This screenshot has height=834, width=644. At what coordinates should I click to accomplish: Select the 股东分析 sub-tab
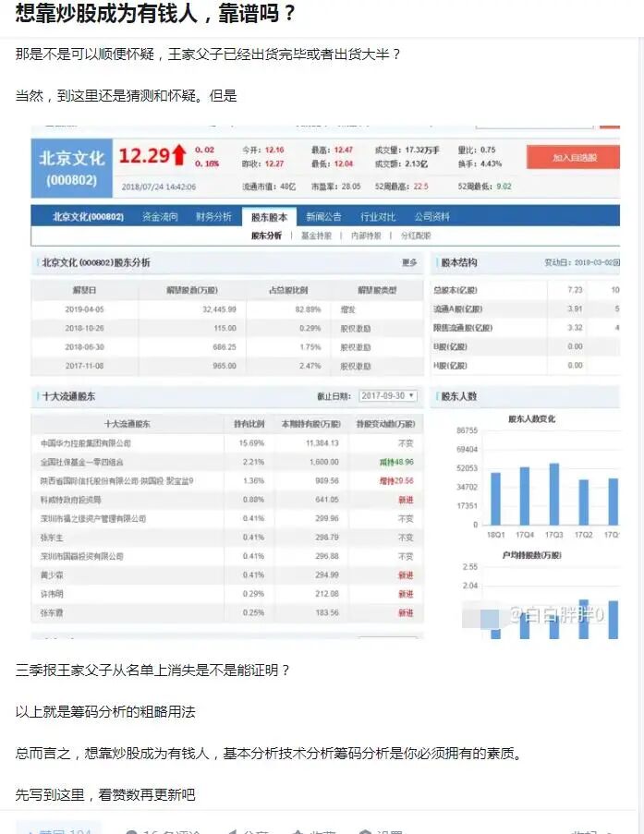click(x=266, y=236)
